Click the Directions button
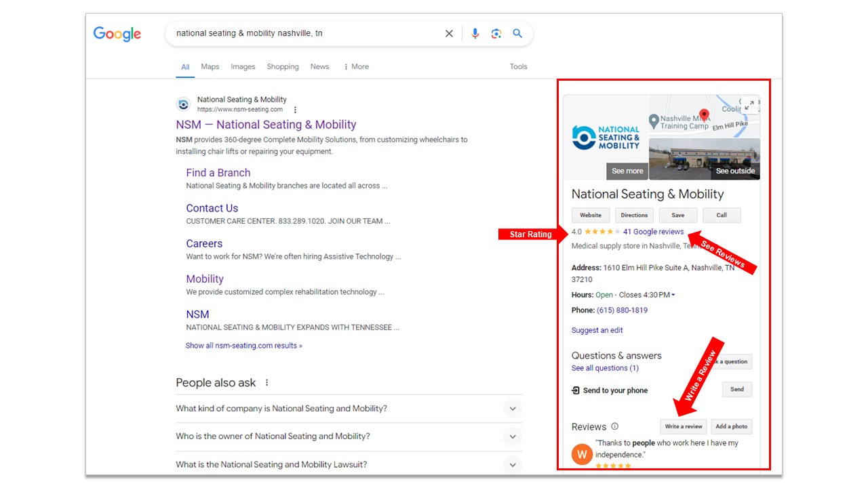The height and width of the screenshot is (488, 868). pos(634,216)
